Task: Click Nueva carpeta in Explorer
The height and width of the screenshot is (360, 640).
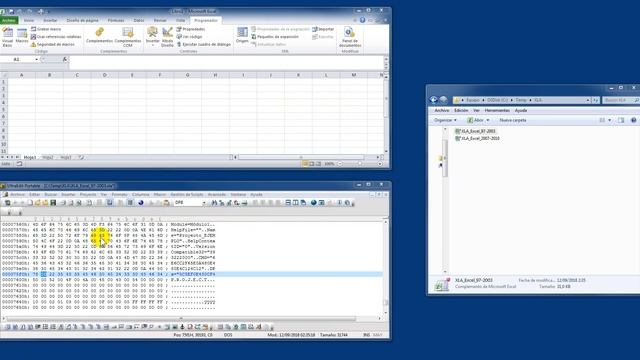Action: [x=513, y=120]
